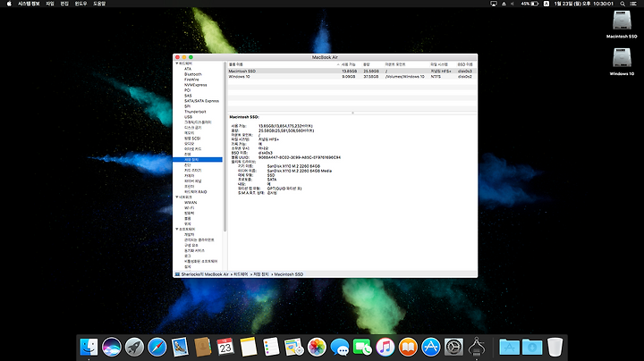This screenshot has width=644, height=361.
Task: Click NTFS file system cell
Action: pyautogui.click(x=436, y=76)
